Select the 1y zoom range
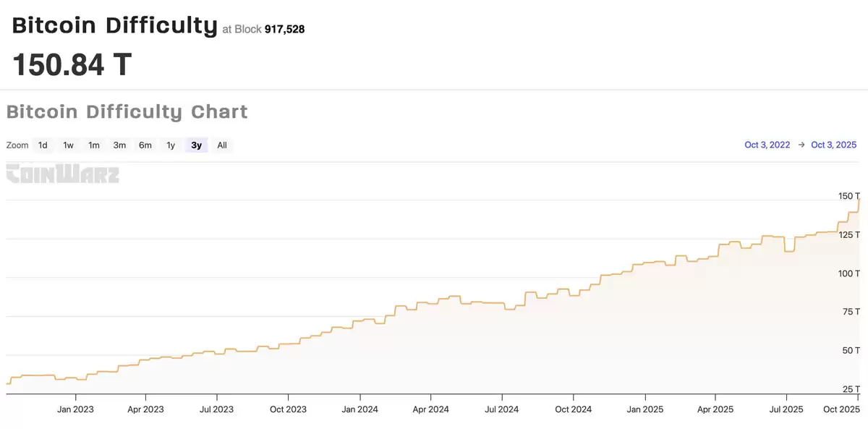The height and width of the screenshot is (429, 868). pos(170,145)
